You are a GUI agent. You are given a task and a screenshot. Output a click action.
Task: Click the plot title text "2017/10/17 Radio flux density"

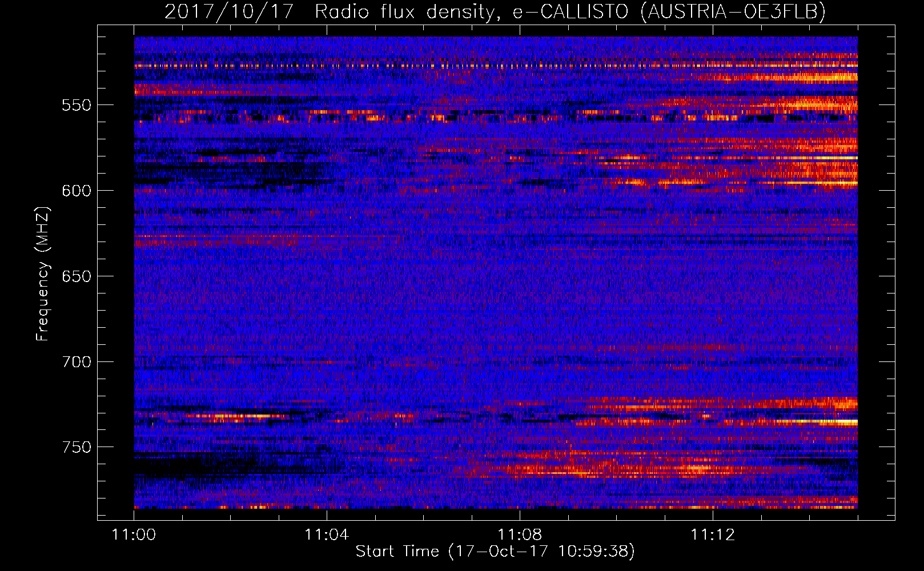tap(330, 11)
